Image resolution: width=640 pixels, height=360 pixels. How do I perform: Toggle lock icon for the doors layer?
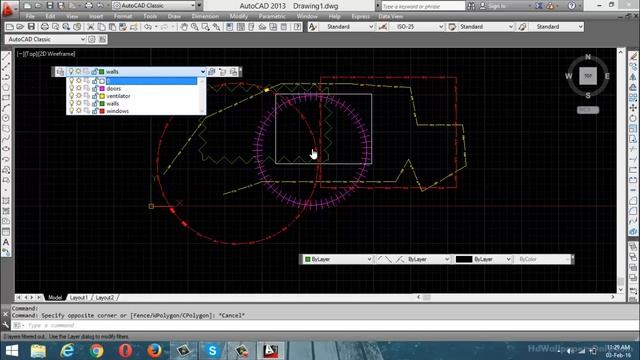(94, 89)
